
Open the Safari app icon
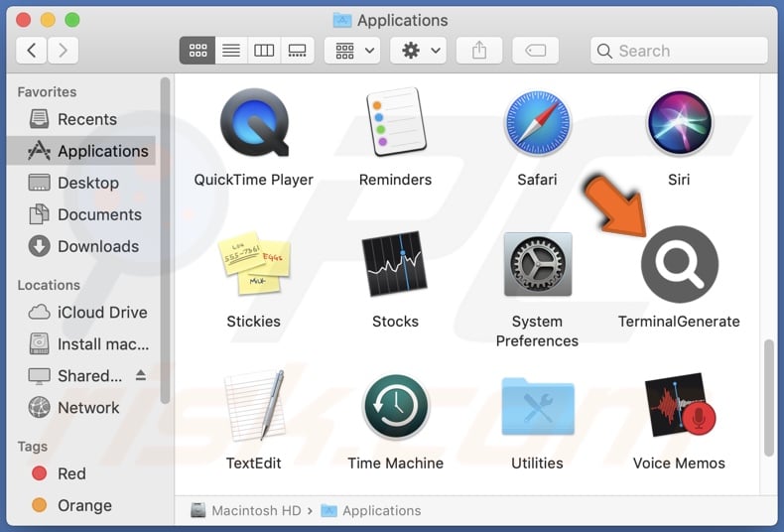[x=537, y=123]
